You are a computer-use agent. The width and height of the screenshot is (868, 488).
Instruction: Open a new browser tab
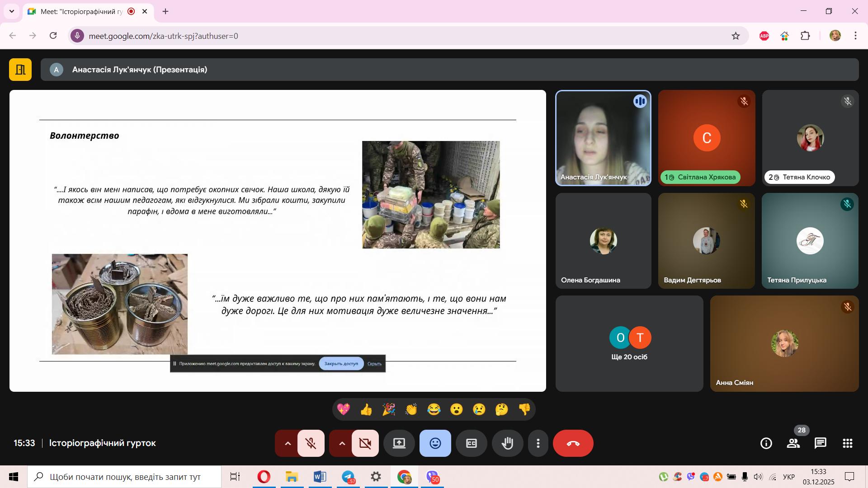tap(165, 12)
